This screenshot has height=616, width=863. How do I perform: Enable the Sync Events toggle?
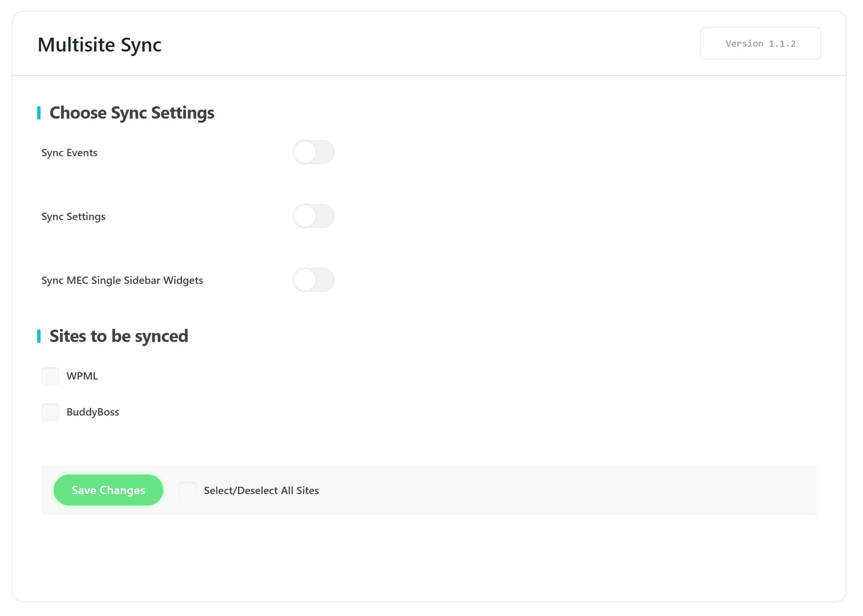313,152
